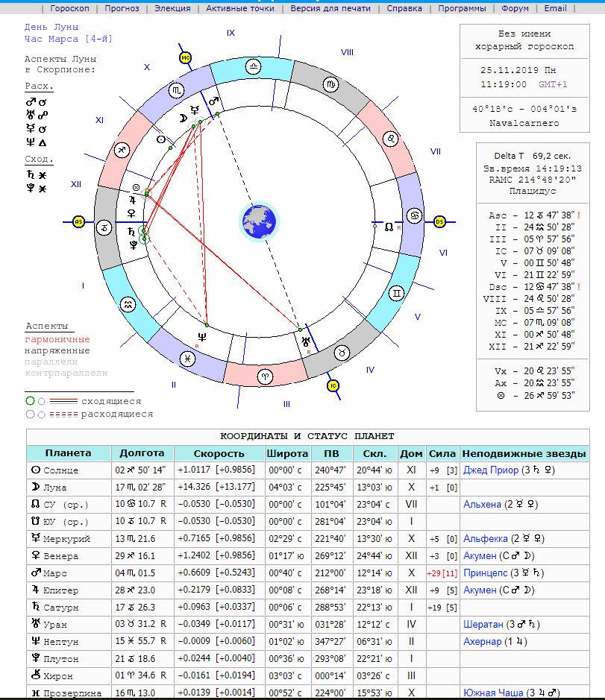Click the Скорость column header
605x700 pixels.
click(x=219, y=453)
